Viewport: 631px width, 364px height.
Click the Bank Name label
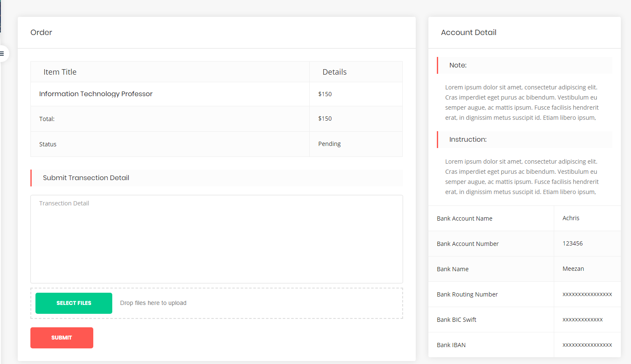tap(453, 269)
